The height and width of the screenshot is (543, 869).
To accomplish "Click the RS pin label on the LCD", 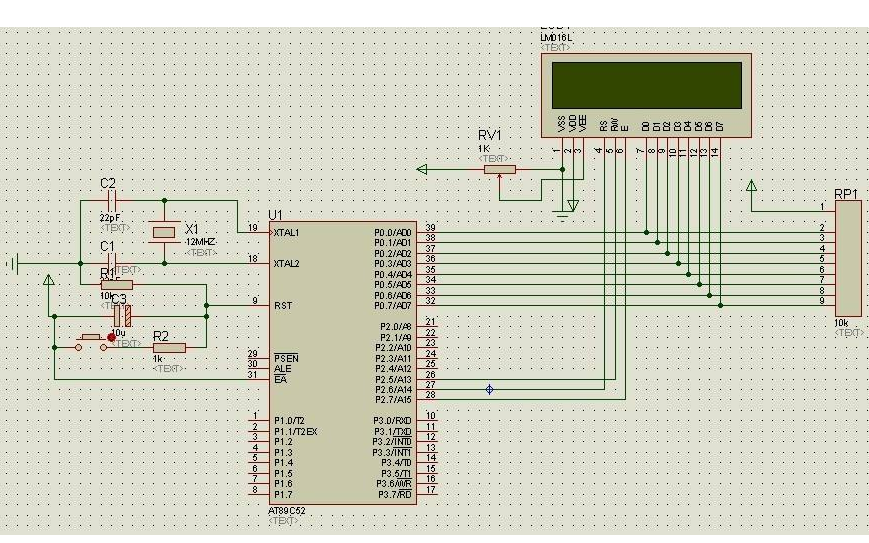I will 603,126.
